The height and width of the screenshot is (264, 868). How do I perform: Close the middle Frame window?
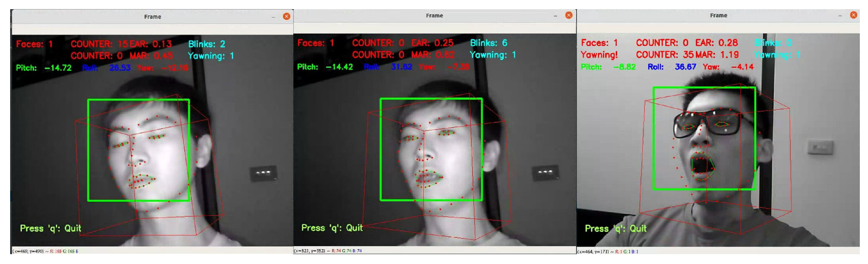coord(569,15)
